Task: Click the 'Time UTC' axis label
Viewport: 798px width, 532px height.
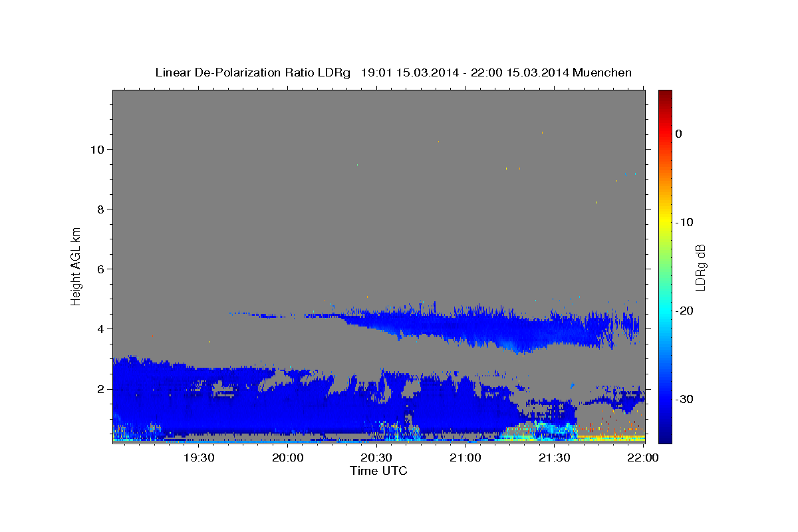Action: click(378, 471)
